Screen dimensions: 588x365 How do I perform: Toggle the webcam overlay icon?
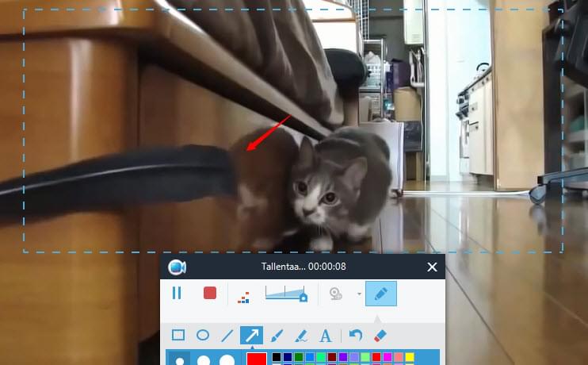pos(335,294)
